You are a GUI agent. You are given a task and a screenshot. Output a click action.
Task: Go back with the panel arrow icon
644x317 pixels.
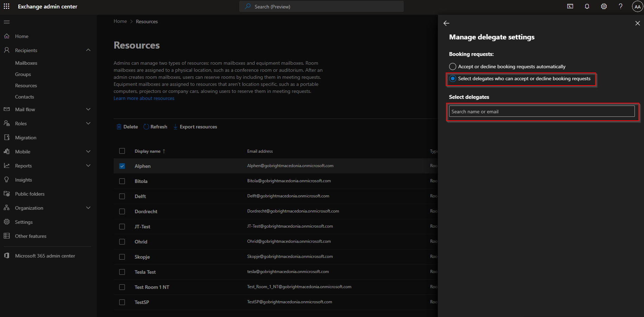click(446, 23)
